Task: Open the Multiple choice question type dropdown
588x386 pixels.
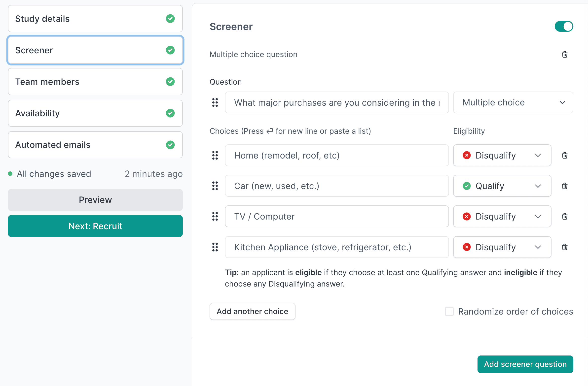Action: [513, 102]
